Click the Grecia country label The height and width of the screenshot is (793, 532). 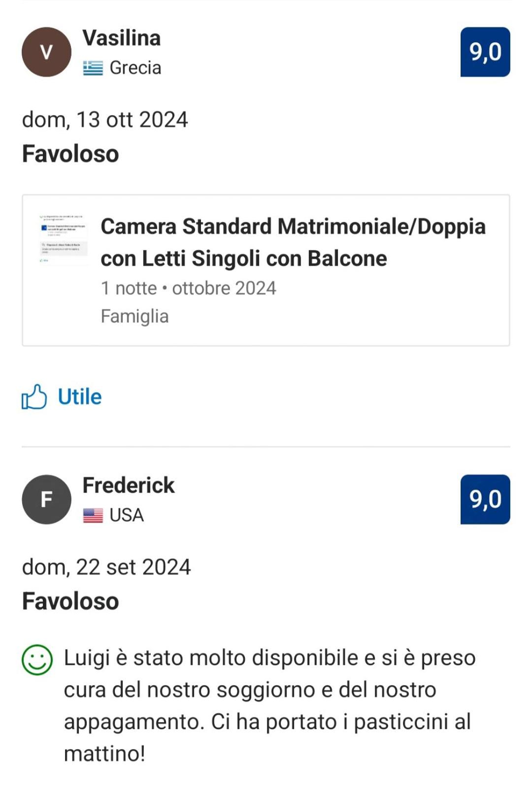135,68
